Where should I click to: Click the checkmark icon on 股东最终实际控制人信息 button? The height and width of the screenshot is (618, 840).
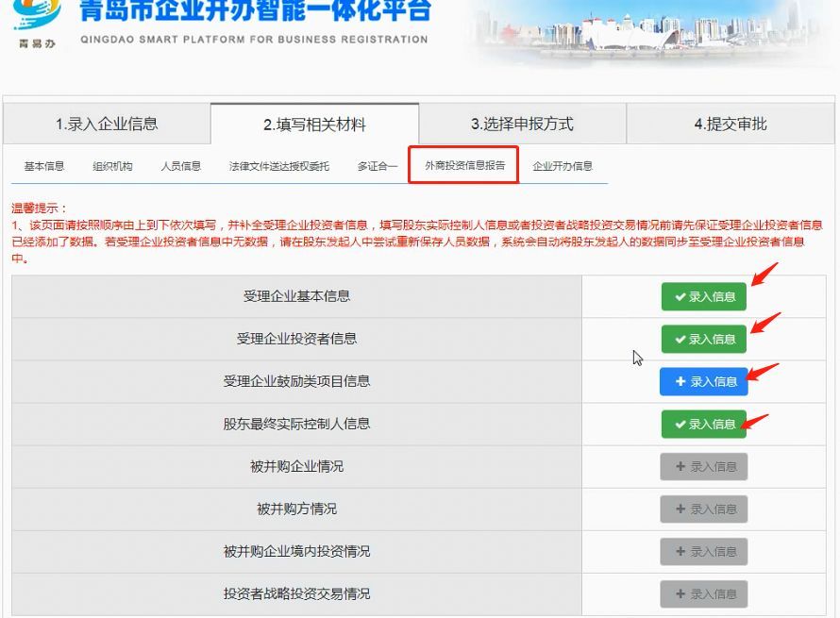click(681, 425)
